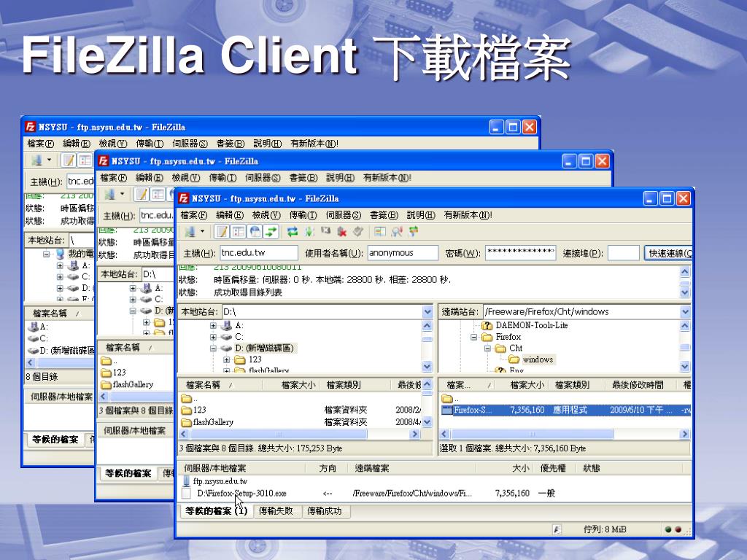Select the flashGallery folder in front local list
747x560 pixels.
[x=207, y=422]
